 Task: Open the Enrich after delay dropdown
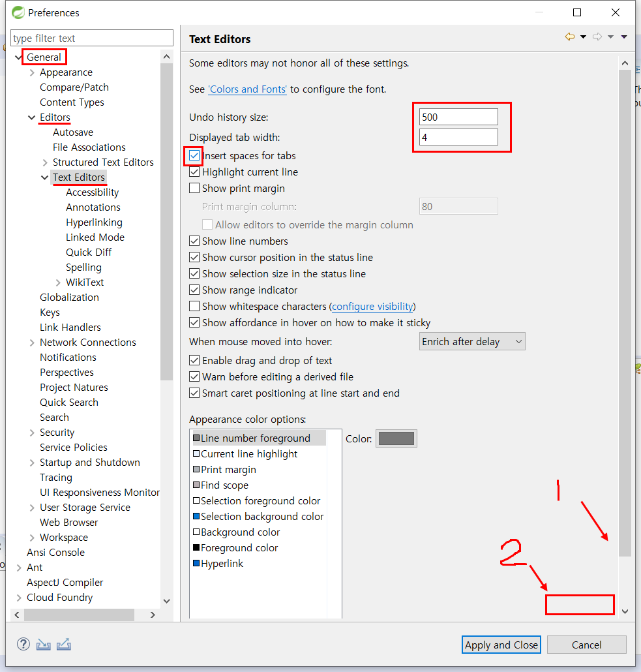point(472,342)
